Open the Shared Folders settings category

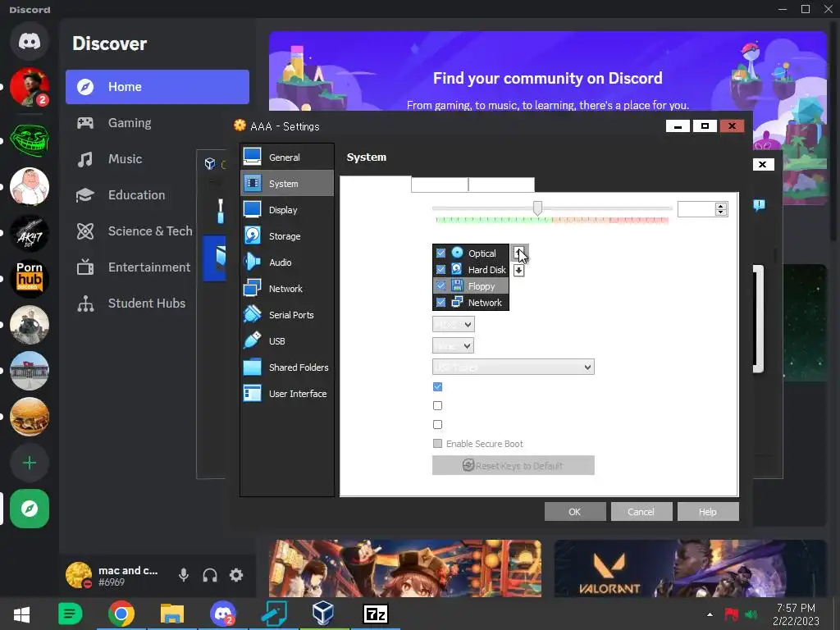point(286,367)
